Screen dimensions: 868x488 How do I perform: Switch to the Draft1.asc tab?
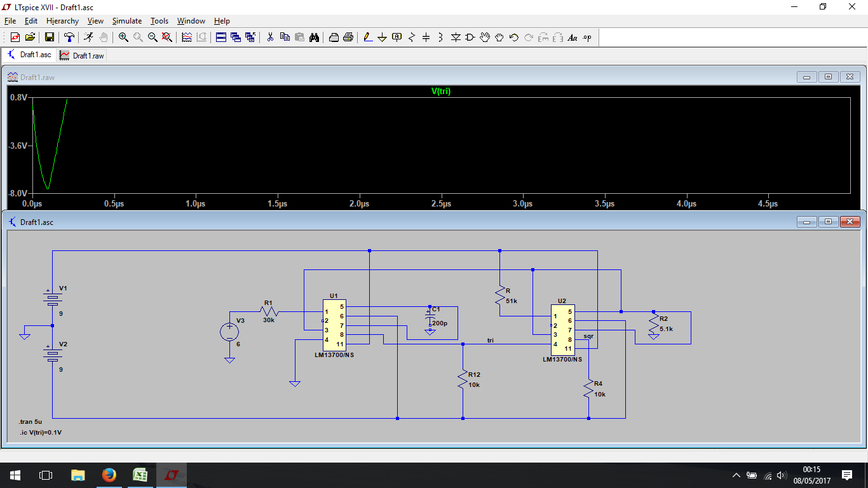(x=29, y=55)
